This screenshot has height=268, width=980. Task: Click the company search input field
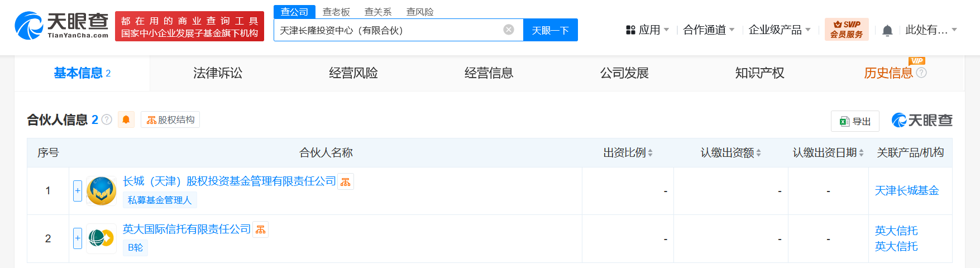388,30
